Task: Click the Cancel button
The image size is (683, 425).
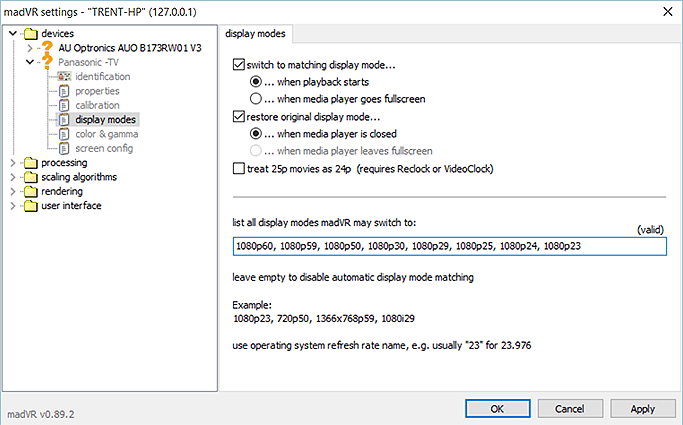Action: (570, 409)
